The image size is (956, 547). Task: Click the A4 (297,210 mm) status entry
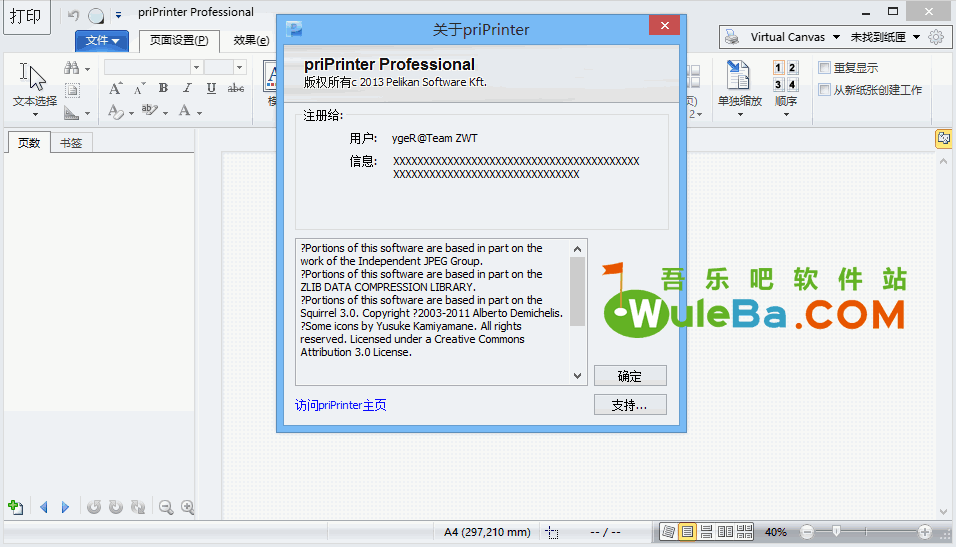coord(487,532)
